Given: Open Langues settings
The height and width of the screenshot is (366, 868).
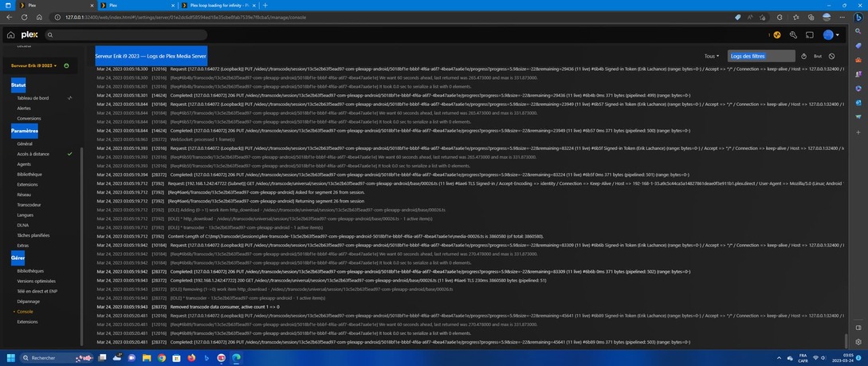Looking at the screenshot, I should pos(26,214).
